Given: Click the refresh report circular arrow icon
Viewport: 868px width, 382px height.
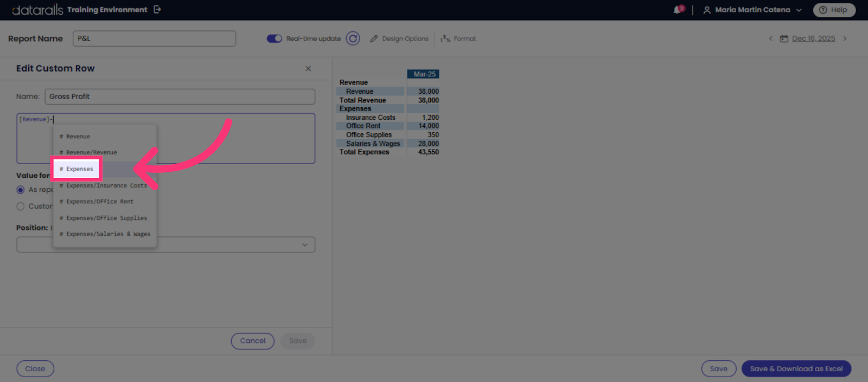Looking at the screenshot, I should click(353, 38).
